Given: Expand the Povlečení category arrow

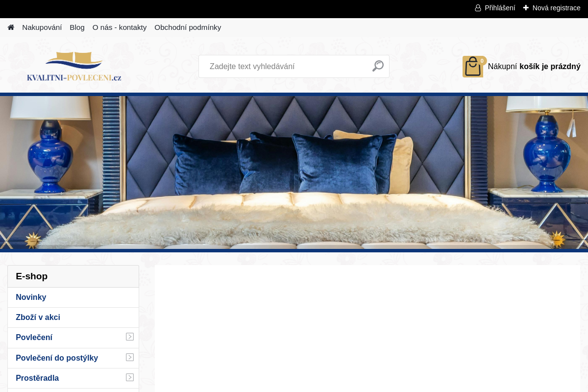Looking at the screenshot, I should click(x=130, y=337).
